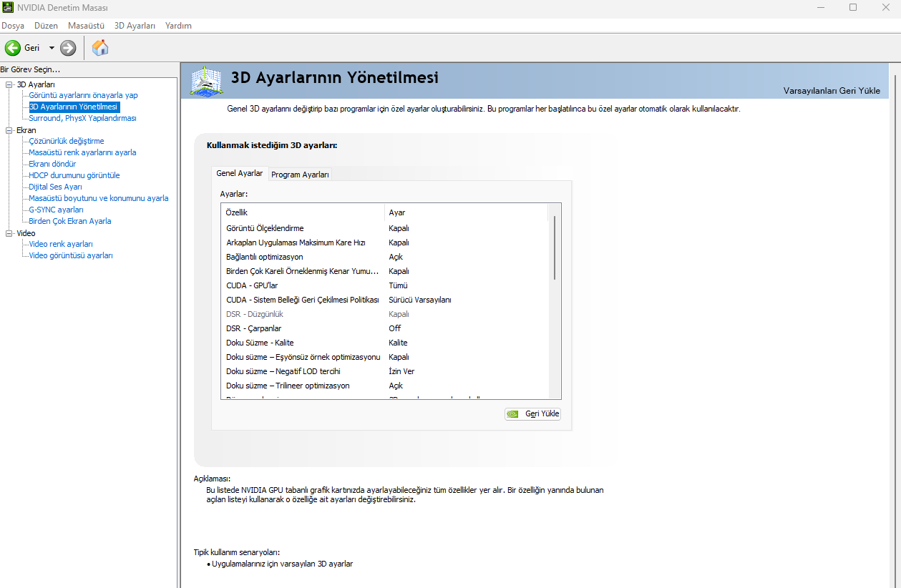
Task: Click the forward arrow icon in toolbar
Action: (68, 48)
